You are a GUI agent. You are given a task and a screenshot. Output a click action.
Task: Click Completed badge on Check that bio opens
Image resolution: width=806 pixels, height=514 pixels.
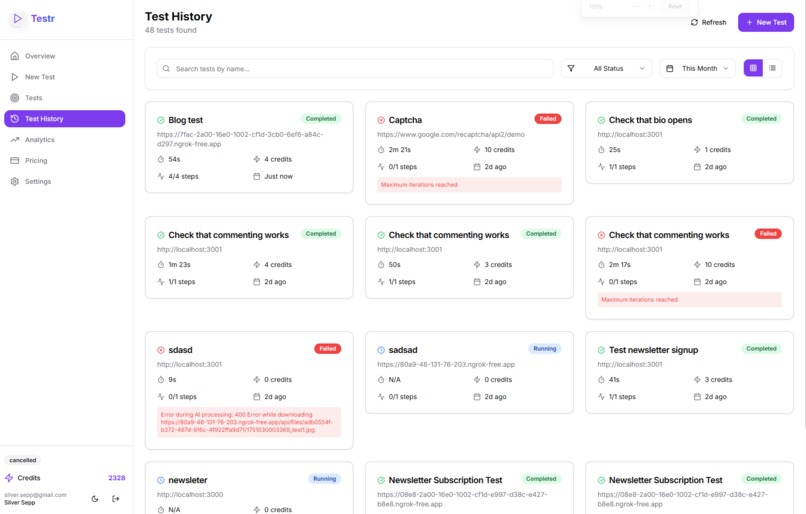(761, 119)
